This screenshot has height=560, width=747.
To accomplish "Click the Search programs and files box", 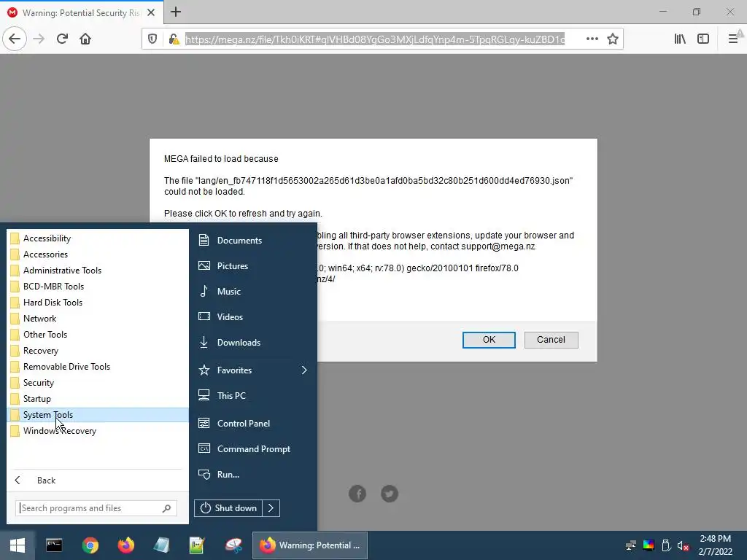I will click(x=96, y=508).
